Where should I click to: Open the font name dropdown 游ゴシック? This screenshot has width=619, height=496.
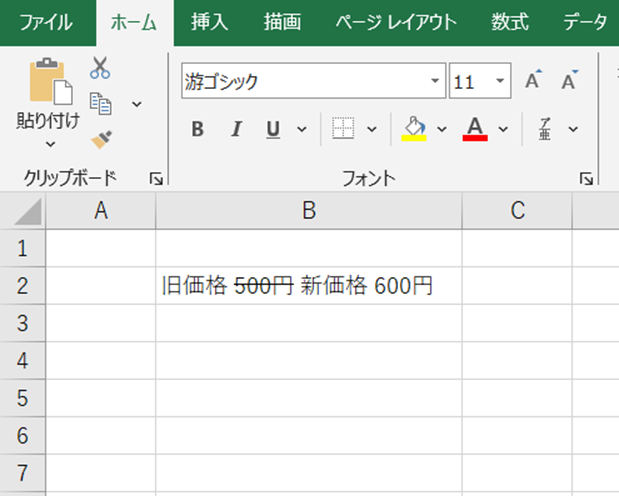click(x=434, y=82)
